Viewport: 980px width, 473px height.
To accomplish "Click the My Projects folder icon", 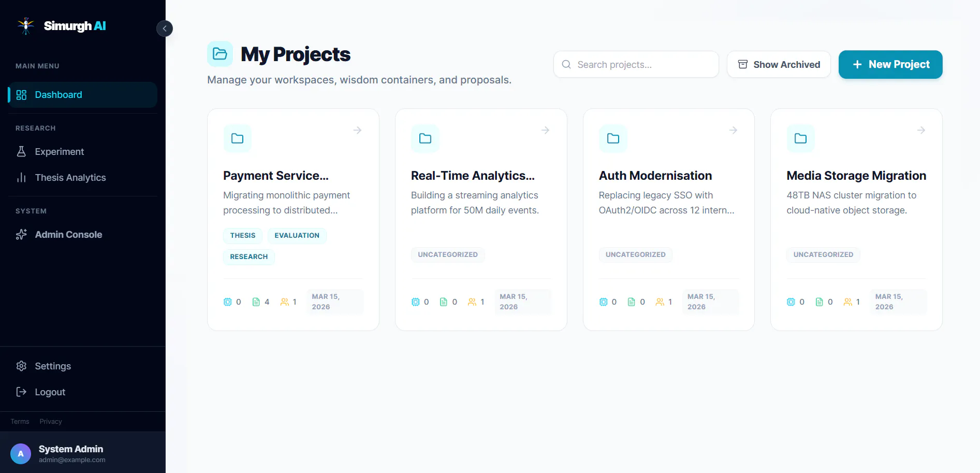I will pyautogui.click(x=220, y=54).
